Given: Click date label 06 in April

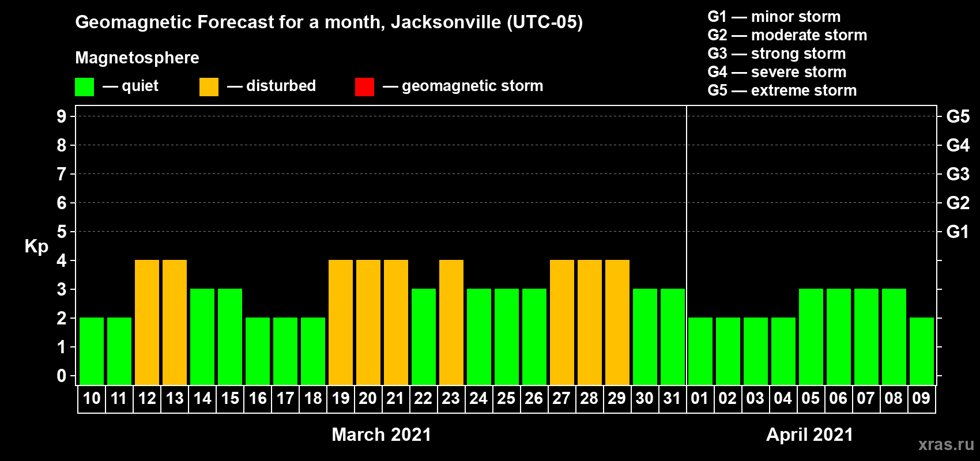Looking at the screenshot, I should tap(838, 399).
